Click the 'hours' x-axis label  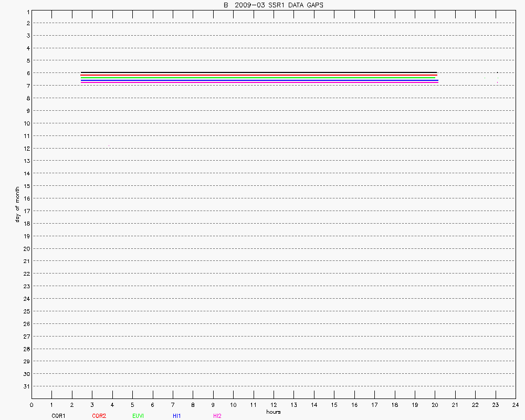pos(273,412)
